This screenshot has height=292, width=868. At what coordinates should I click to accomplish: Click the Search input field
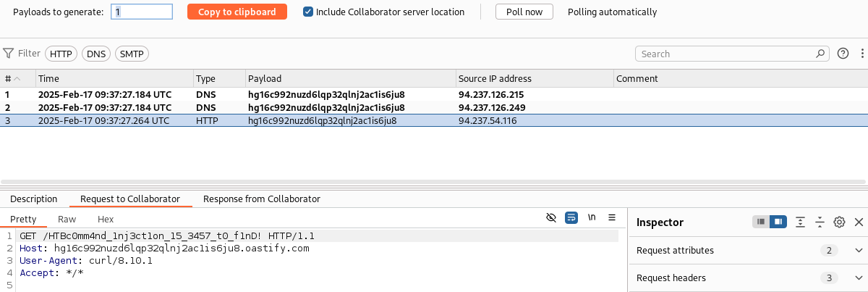tap(726, 54)
